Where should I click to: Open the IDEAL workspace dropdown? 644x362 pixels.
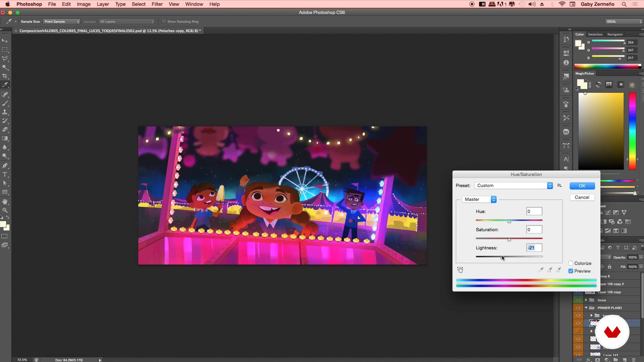[x=624, y=21]
